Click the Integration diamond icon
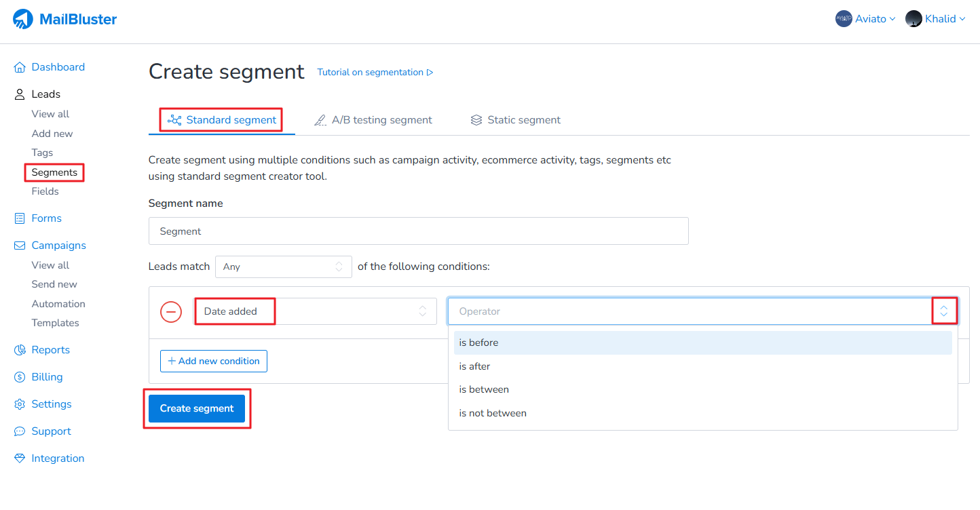Image resolution: width=980 pixels, height=510 pixels. pos(20,458)
